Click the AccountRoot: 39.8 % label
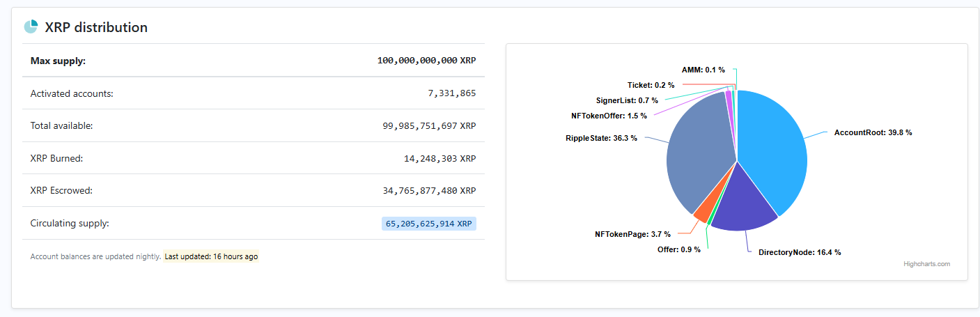The width and height of the screenshot is (980, 317). tap(873, 132)
